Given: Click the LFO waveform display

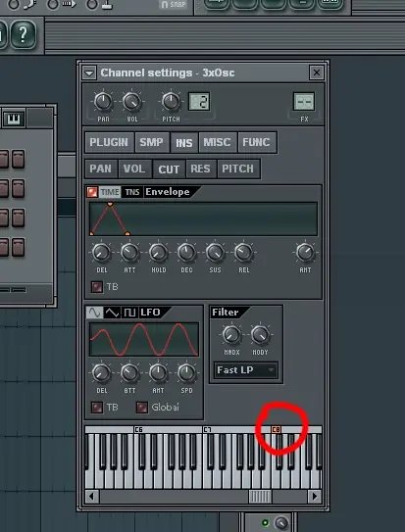Looking at the screenshot, I should 144,339.
